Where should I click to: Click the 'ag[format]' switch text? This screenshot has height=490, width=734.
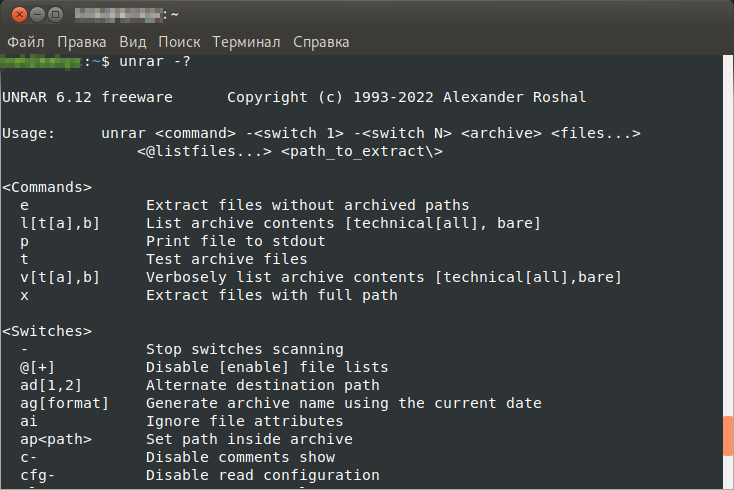click(x=64, y=403)
